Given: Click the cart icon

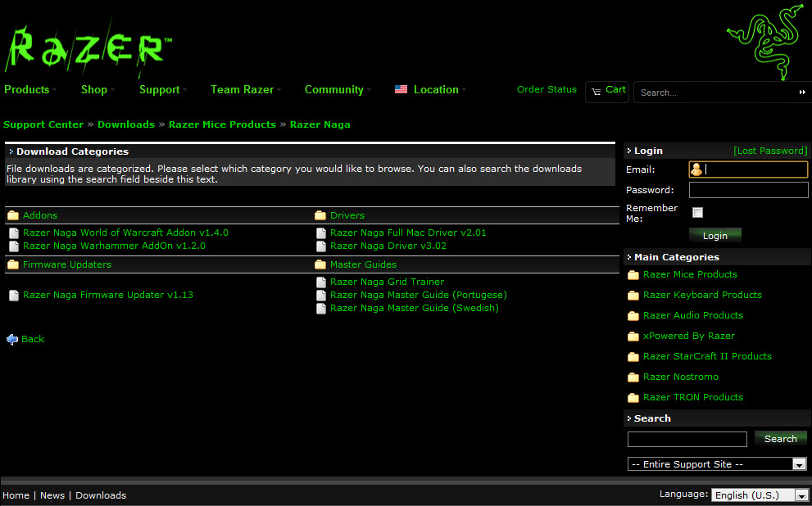Looking at the screenshot, I should point(596,92).
